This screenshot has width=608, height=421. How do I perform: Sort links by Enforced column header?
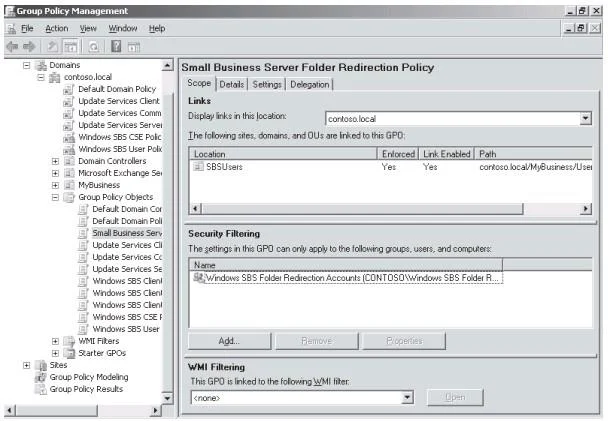(398, 154)
